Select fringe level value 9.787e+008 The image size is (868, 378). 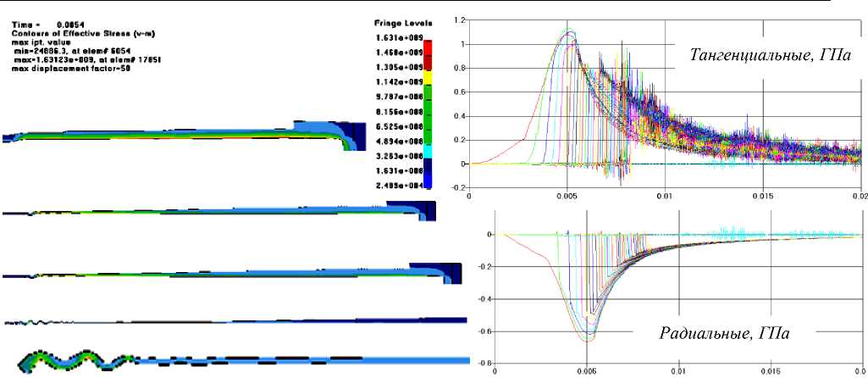coord(400,97)
